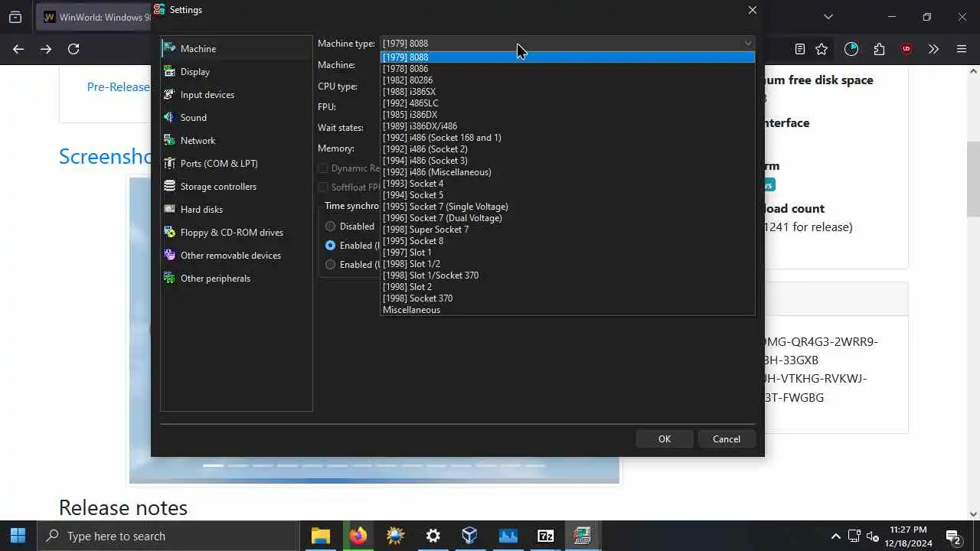This screenshot has width=980, height=551.
Task: Choose [1998] Slot 1/Socket 370
Action: click(x=567, y=275)
